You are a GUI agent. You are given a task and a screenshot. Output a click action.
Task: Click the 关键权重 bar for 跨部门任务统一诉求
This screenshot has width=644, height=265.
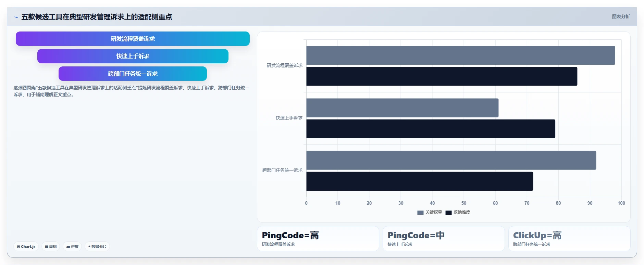pos(451,160)
